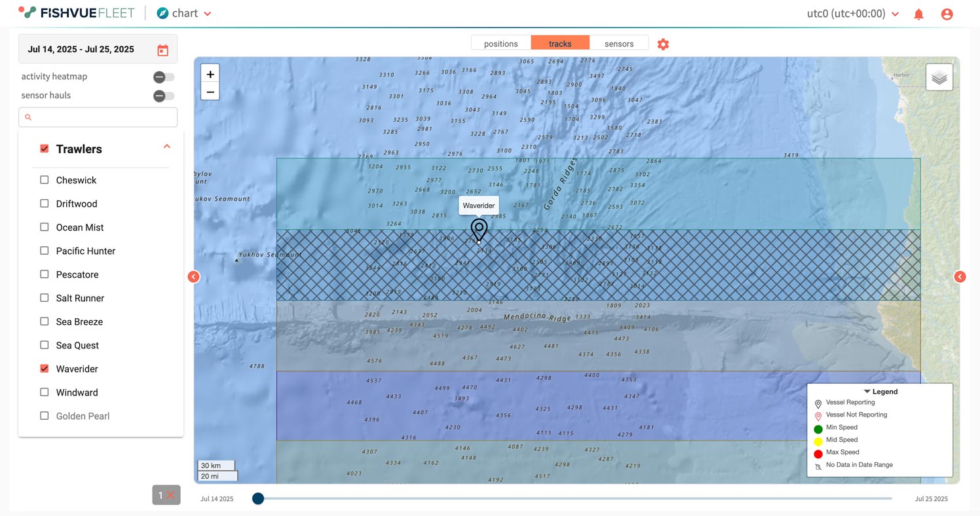Open the calendar date picker icon
This screenshot has width=980, height=516.
162,50
